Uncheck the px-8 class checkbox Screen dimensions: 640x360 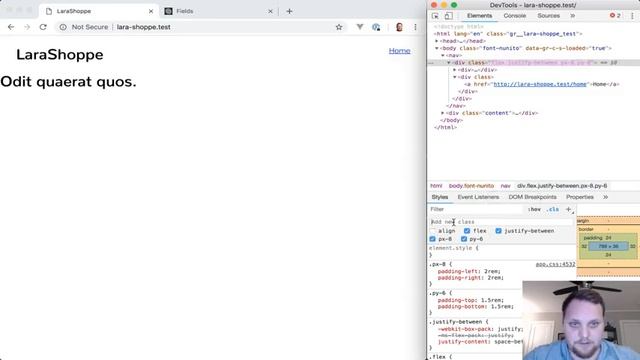click(x=433, y=239)
